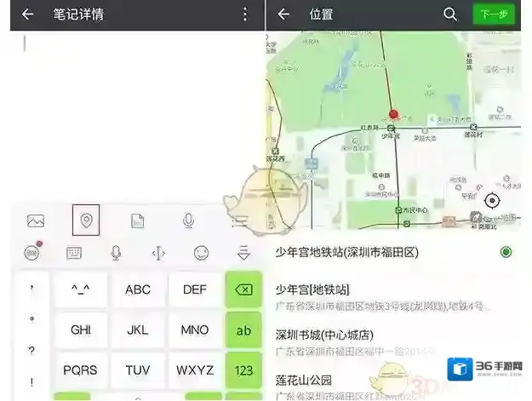Open the keyboard layout switcher icon
Image resolution: width=532 pixels, height=401 pixels.
click(74, 253)
